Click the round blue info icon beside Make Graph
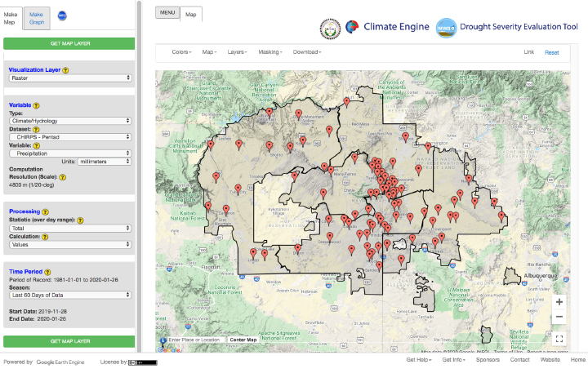 click(x=63, y=16)
